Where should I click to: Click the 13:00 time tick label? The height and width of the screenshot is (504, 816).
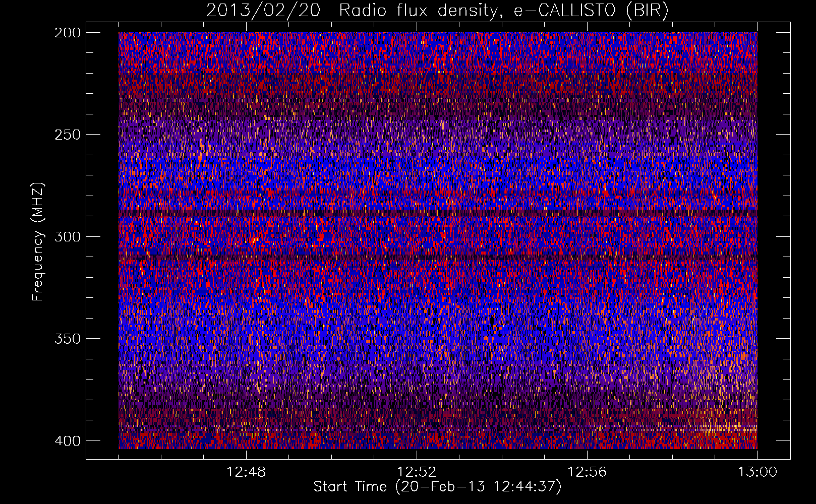757,472
